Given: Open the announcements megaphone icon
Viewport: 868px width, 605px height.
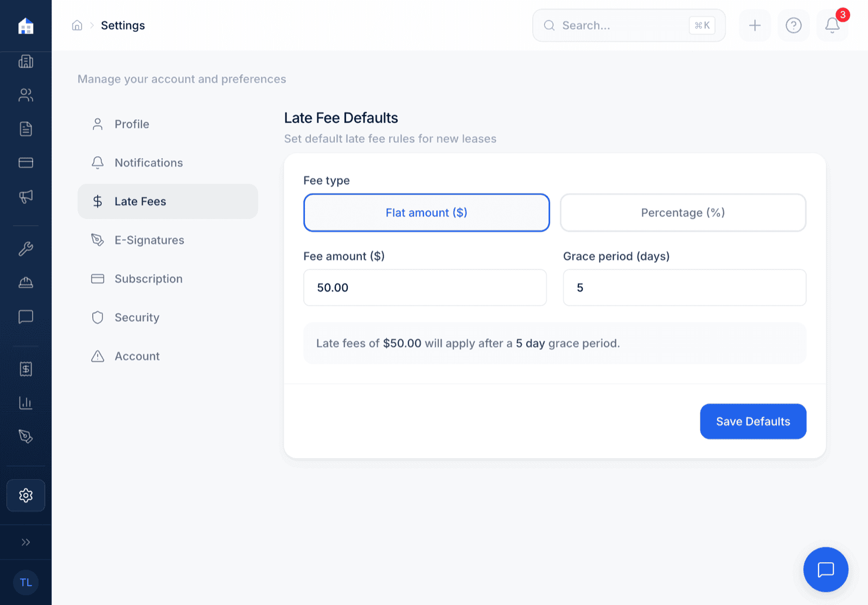Looking at the screenshot, I should (x=25, y=196).
